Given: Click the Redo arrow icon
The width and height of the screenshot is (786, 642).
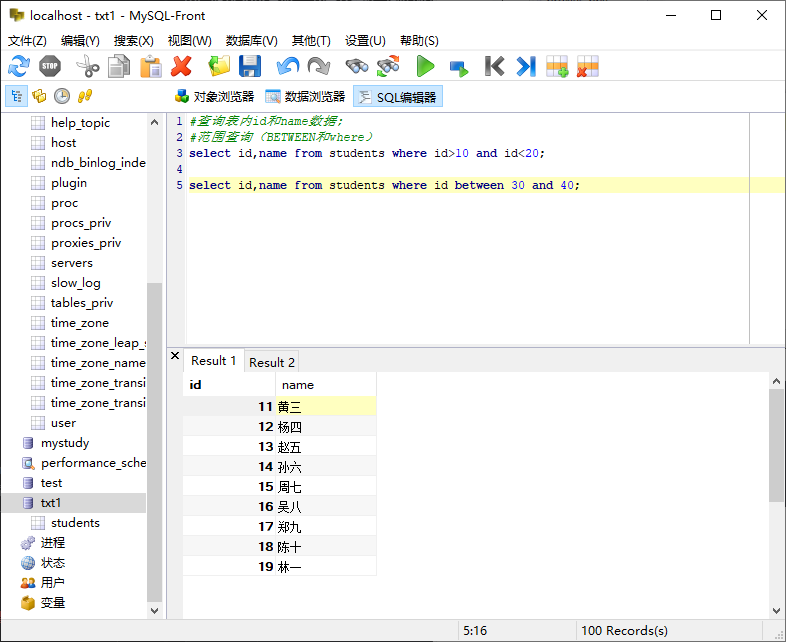Looking at the screenshot, I should coord(319,66).
